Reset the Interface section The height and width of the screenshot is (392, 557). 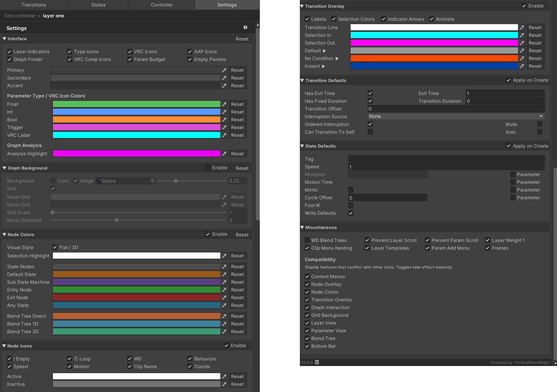pos(242,39)
